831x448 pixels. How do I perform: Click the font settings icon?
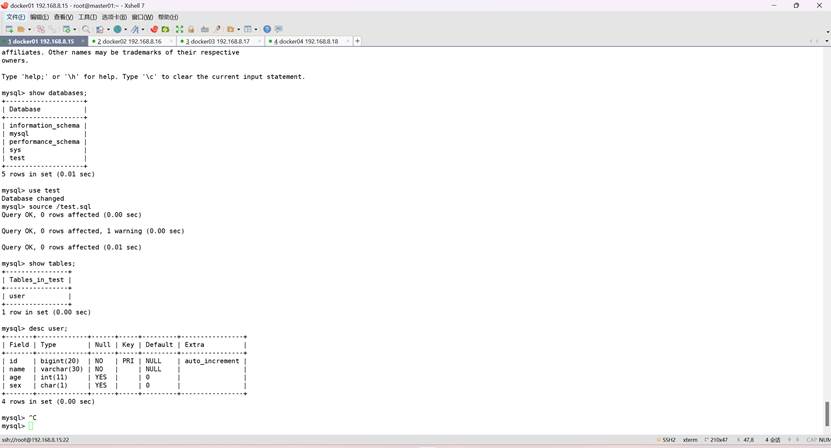coord(135,29)
